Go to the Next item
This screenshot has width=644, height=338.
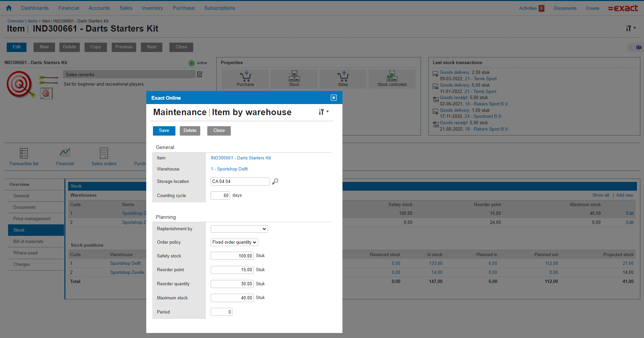tap(152, 47)
